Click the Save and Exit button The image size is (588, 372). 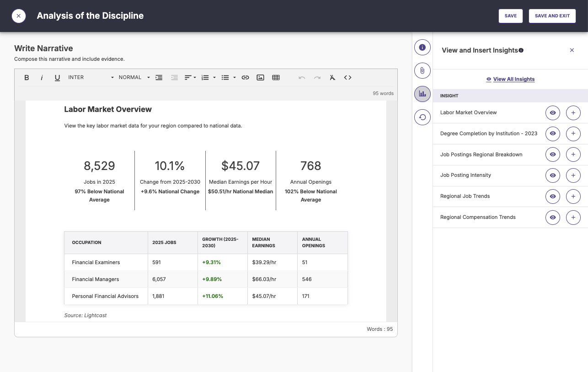tap(552, 16)
